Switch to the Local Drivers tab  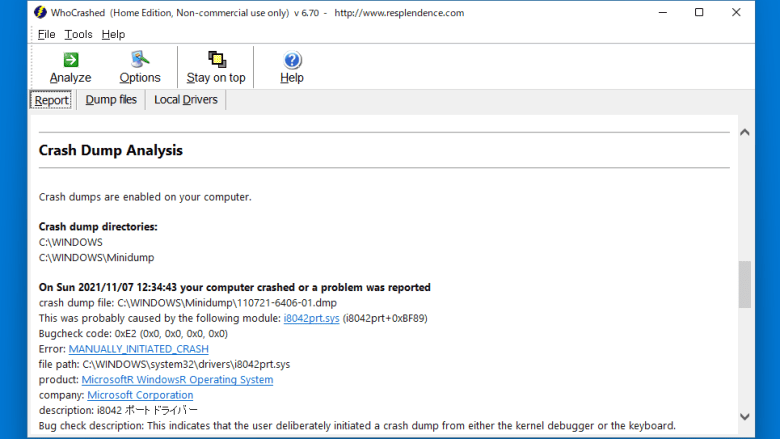coord(186,100)
